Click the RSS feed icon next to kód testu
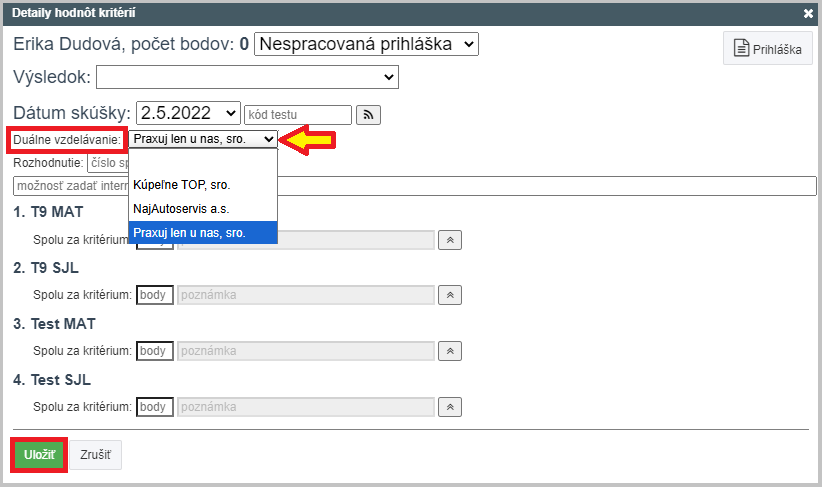The height and width of the screenshot is (487, 822). 368,115
